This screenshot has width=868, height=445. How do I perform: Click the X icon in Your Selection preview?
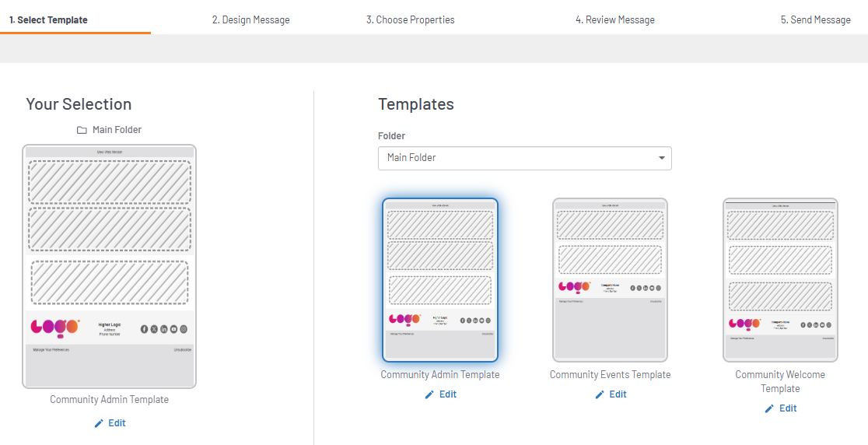coord(154,329)
